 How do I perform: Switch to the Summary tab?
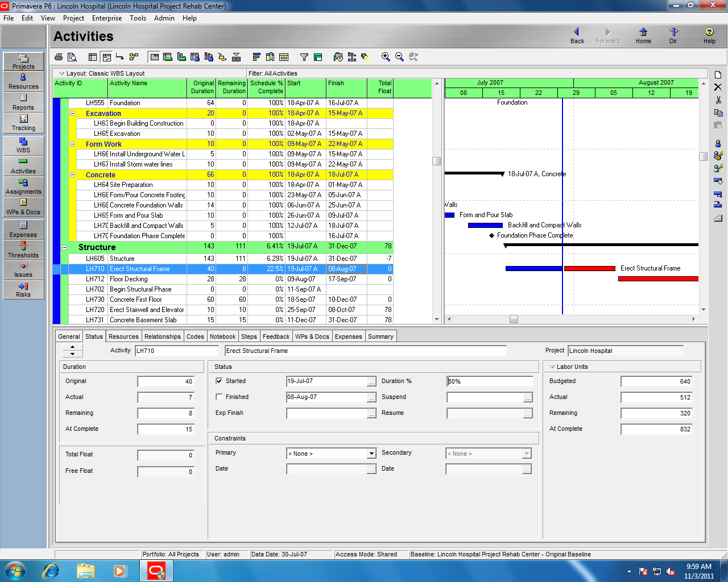(380, 336)
